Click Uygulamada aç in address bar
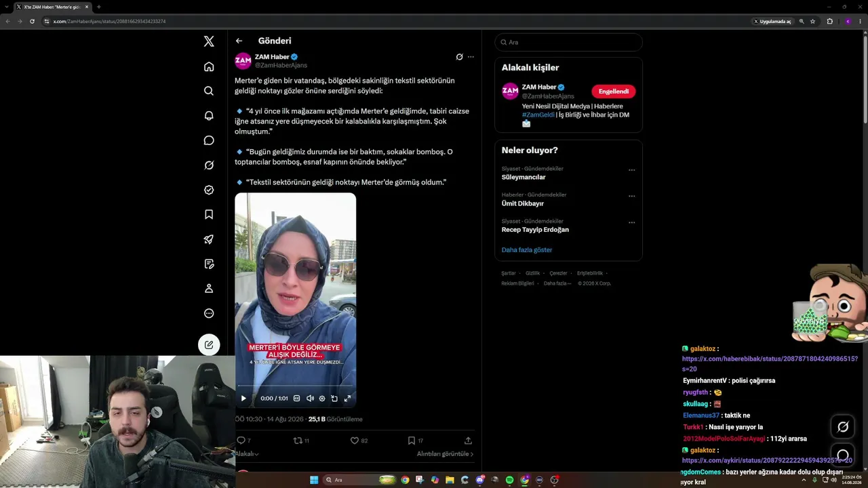The image size is (868, 488). click(772, 21)
